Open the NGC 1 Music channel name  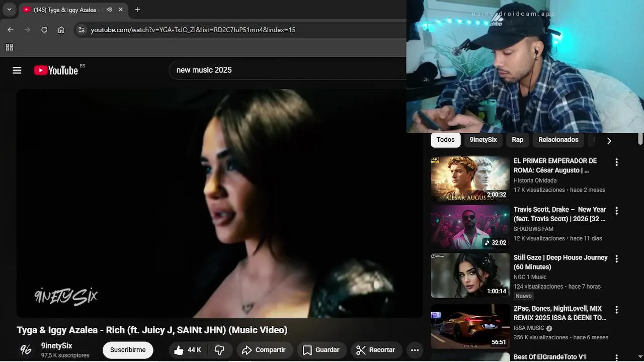pyautogui.click(x=530, y=277)
